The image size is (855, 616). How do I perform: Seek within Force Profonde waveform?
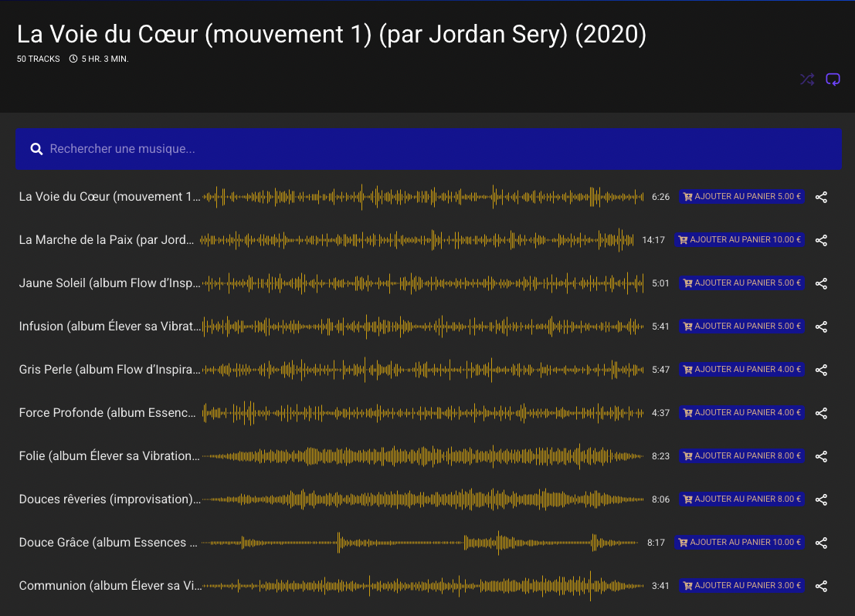422,413
